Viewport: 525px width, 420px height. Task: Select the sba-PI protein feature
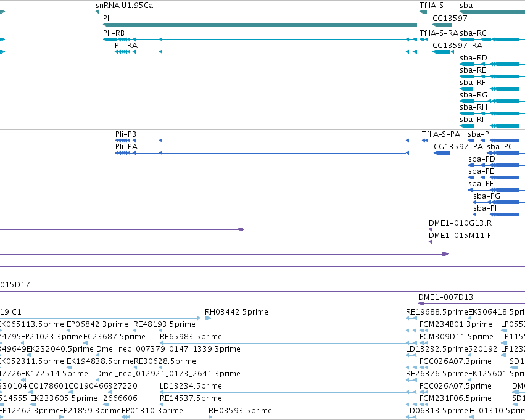click(x=499, y=215)
